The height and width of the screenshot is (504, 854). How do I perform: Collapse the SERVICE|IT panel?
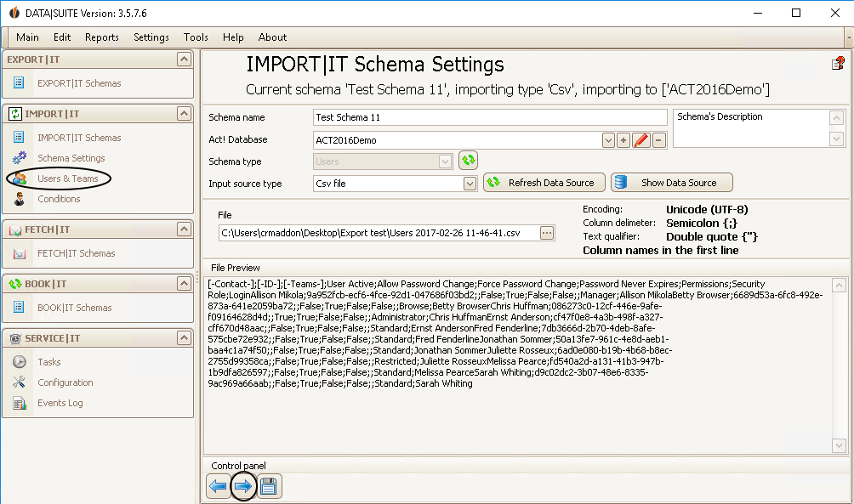pyautogui.click(x=184, y=338)
